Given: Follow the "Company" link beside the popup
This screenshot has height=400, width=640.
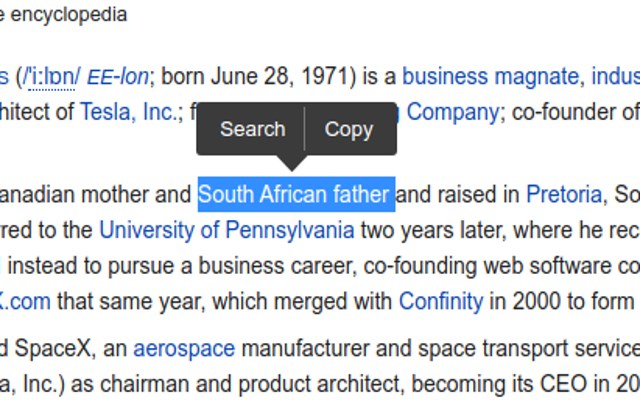Looking at the screenshot, I should tap(453, 113).
